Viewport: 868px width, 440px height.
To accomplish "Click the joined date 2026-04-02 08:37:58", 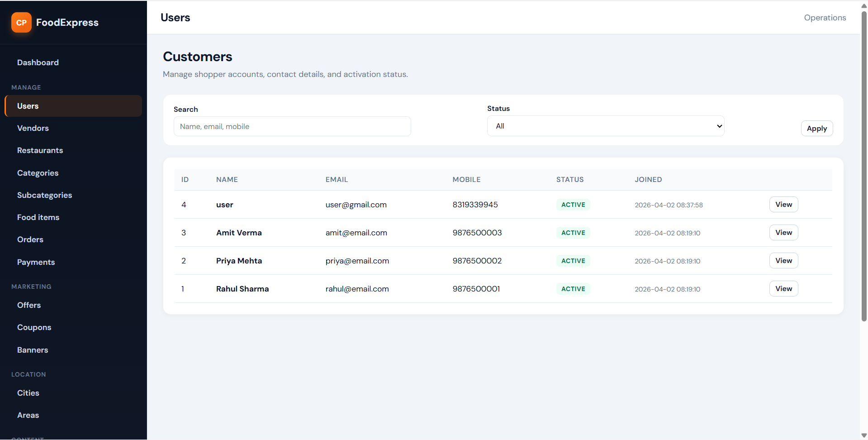I will [669, 205].
